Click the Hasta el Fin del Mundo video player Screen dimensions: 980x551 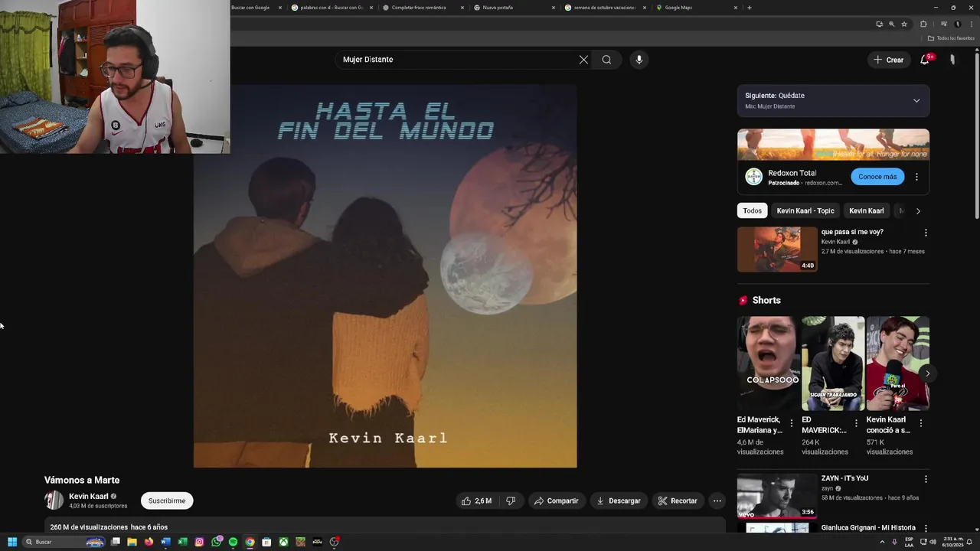(385, 275)
